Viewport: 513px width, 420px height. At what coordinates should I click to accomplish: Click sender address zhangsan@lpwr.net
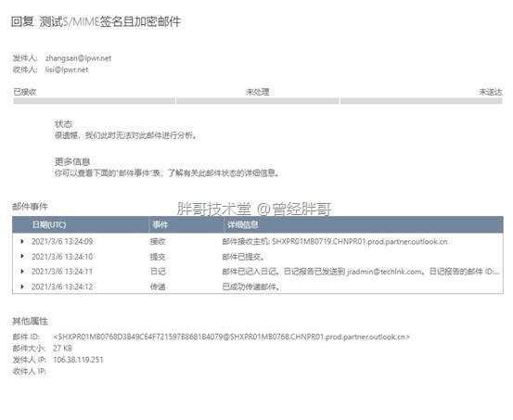(78, 58)
